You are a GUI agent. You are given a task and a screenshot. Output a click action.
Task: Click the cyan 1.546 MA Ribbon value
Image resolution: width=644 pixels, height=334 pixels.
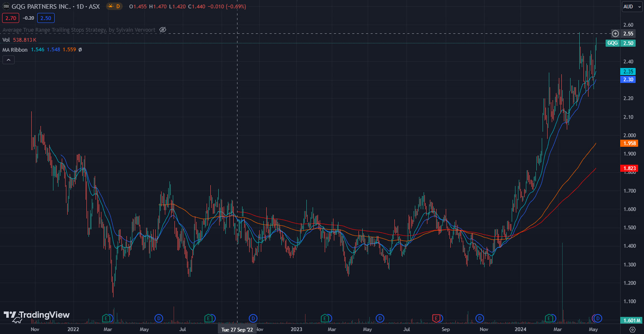pyautogui.click(x=38, y=50)
